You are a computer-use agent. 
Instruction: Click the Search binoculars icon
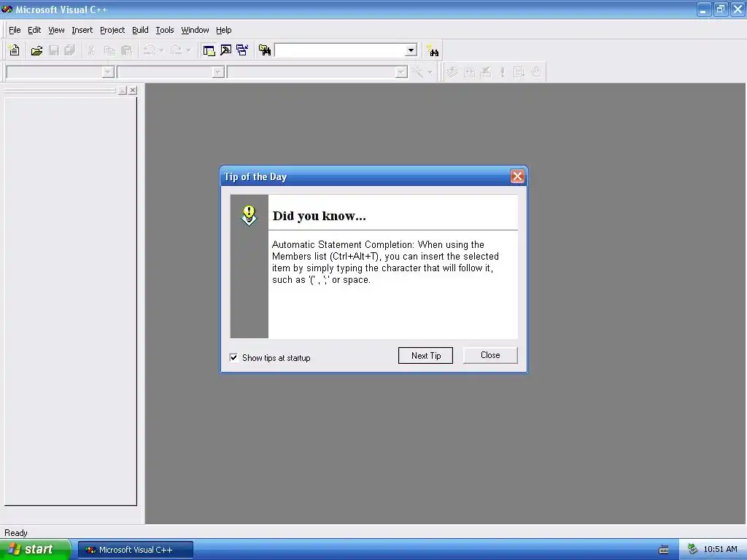point(433,50)
